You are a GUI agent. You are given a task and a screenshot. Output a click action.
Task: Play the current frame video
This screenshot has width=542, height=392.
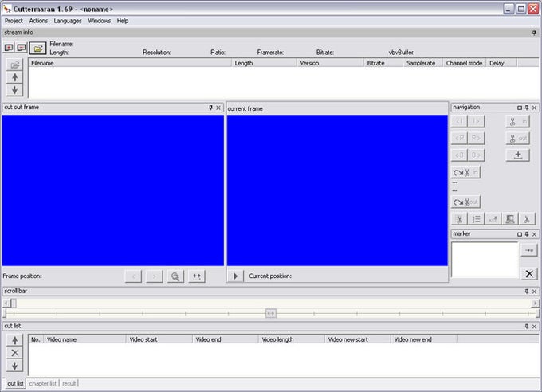235,276
